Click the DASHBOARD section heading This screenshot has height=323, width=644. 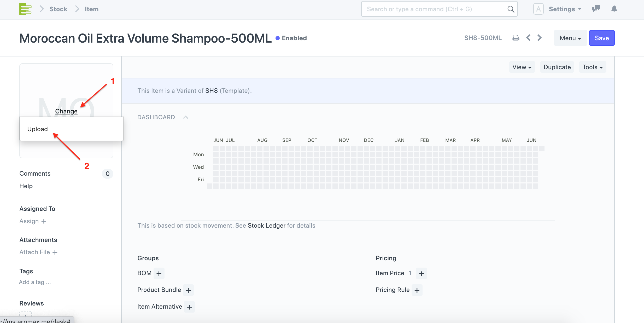[156, 117]
